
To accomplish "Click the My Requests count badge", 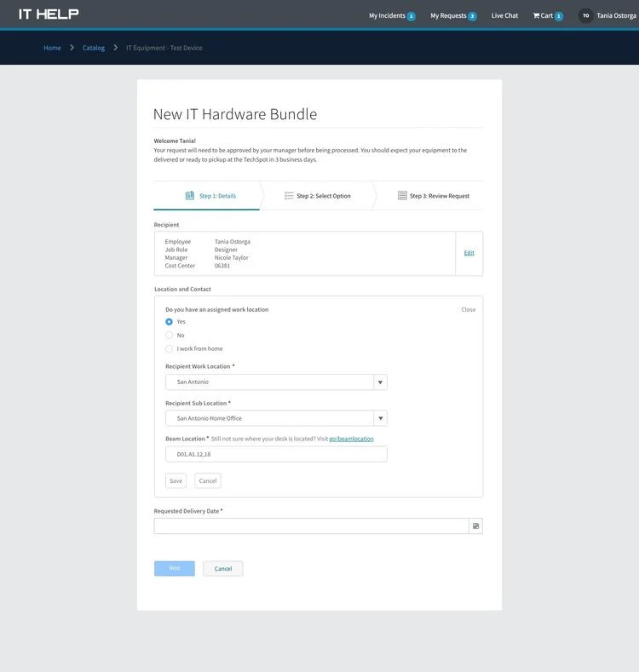I will pos(472,16).
